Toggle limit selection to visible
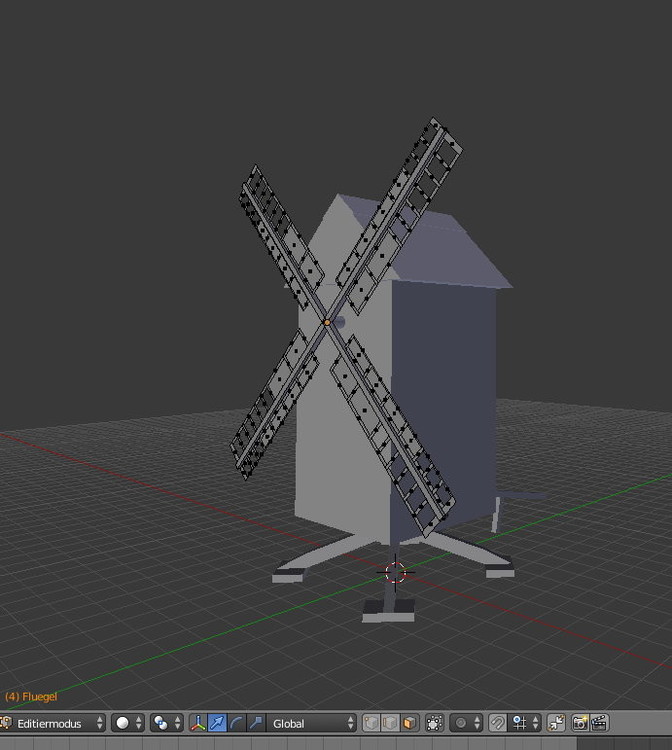Image resolution: width=672 pixels, height=750 pixels. coord(434,723)
